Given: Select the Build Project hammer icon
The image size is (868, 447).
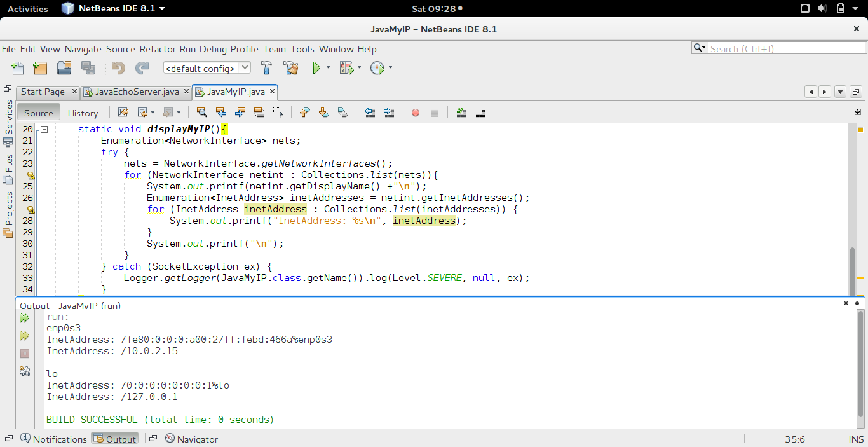Looking at the screenshot, I should click(x=266, y=67).
